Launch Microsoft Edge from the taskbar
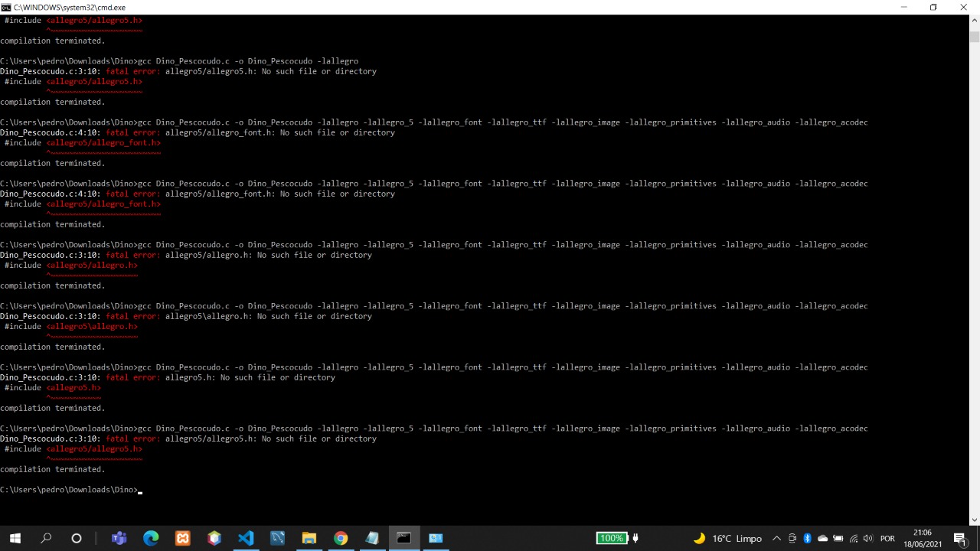 pos(151,538)
